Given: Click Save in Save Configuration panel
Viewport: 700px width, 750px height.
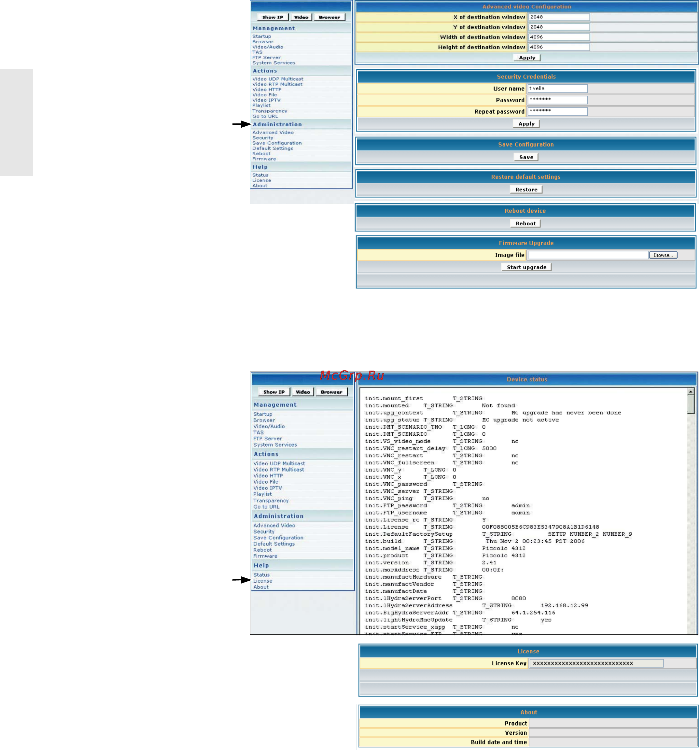Looking at the screenshot, I should click(x=526, y=157).
